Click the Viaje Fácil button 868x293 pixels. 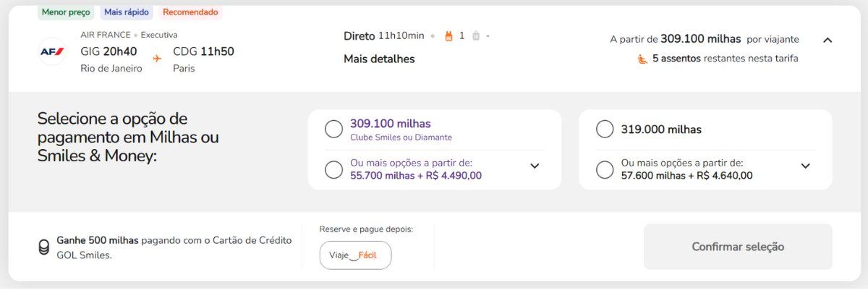(355, 255)
